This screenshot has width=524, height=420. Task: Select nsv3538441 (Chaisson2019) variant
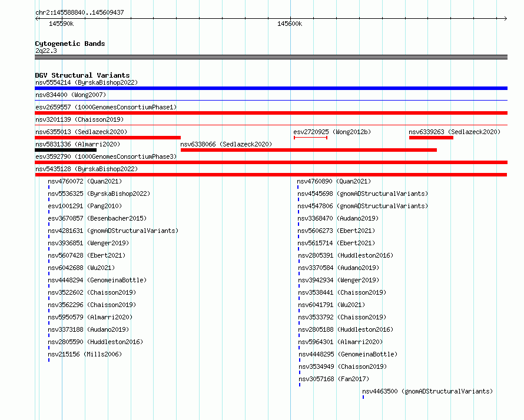coord(342,292)
